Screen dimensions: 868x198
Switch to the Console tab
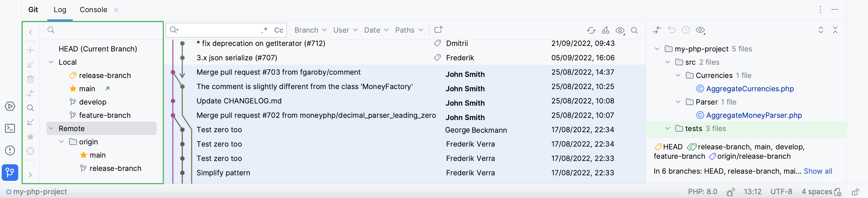93,10
